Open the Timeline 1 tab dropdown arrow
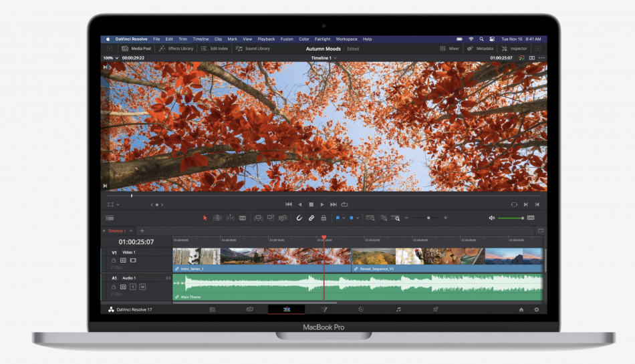 [x=131, y=231]
